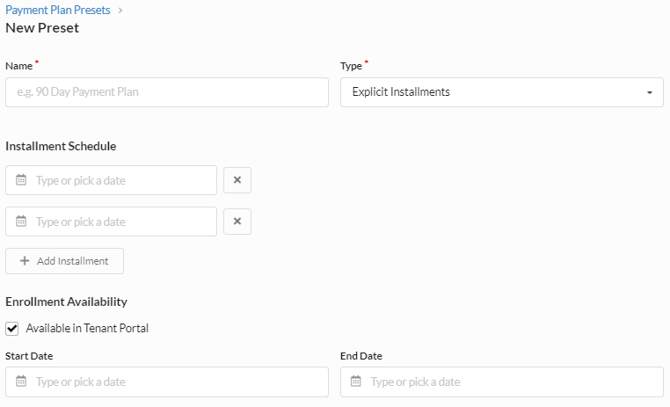This screenshot has height=407, width=670.
Task: Click the End Date calendar icon
Action: (356, 382)
